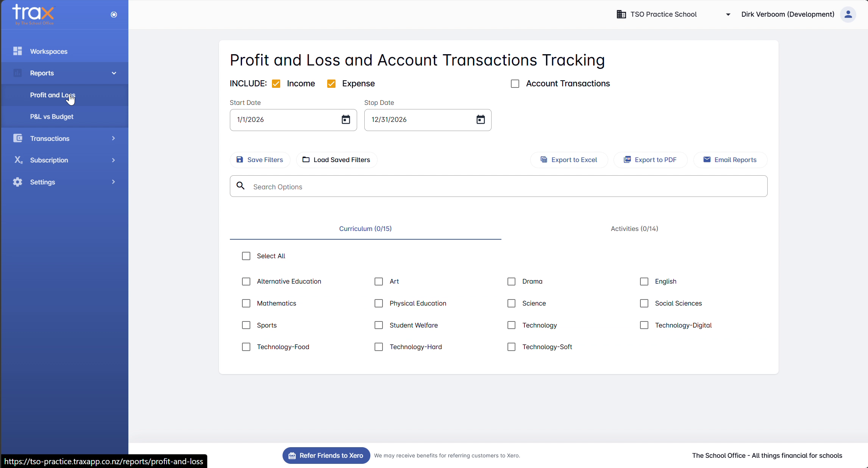868x468 pixels.
Task: Check the Technology-Digital option
Action: (x=644, y=325)
